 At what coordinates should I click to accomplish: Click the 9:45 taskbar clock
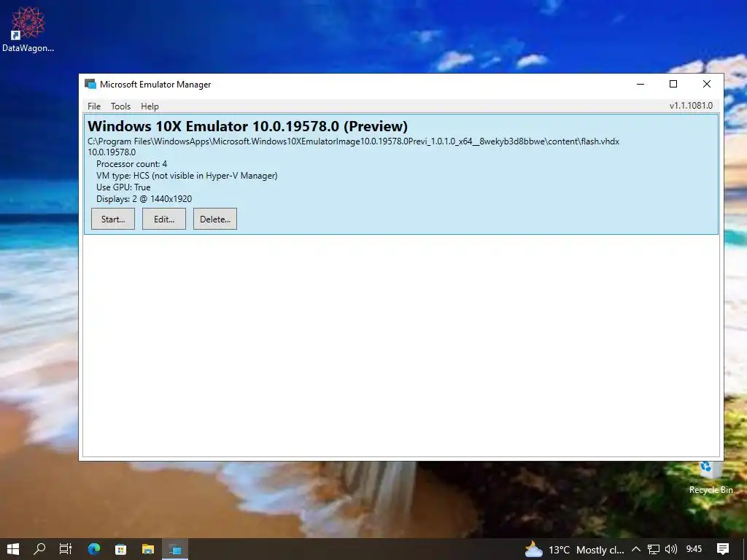(694, 550)
